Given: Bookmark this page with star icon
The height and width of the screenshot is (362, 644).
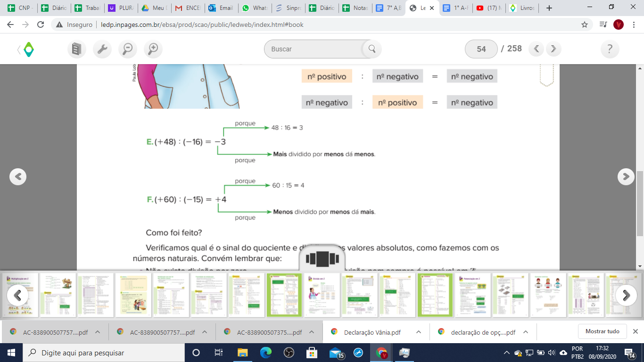Looking at the screenshot, I should tap(585, 25).
